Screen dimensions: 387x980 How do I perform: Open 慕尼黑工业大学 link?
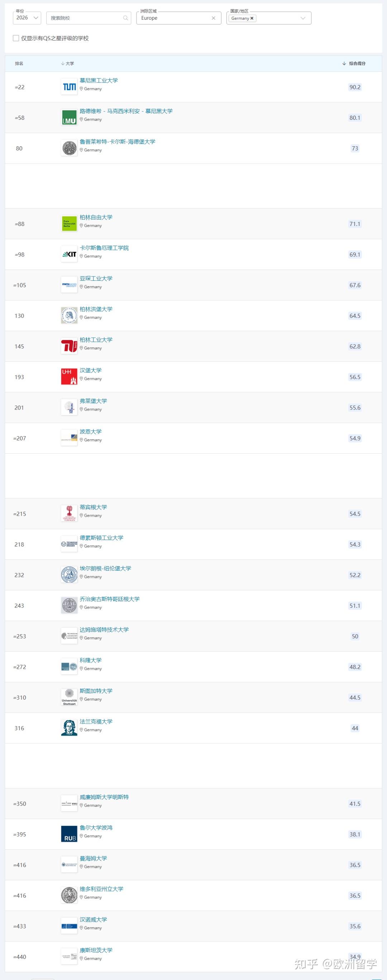pos(99,81)
